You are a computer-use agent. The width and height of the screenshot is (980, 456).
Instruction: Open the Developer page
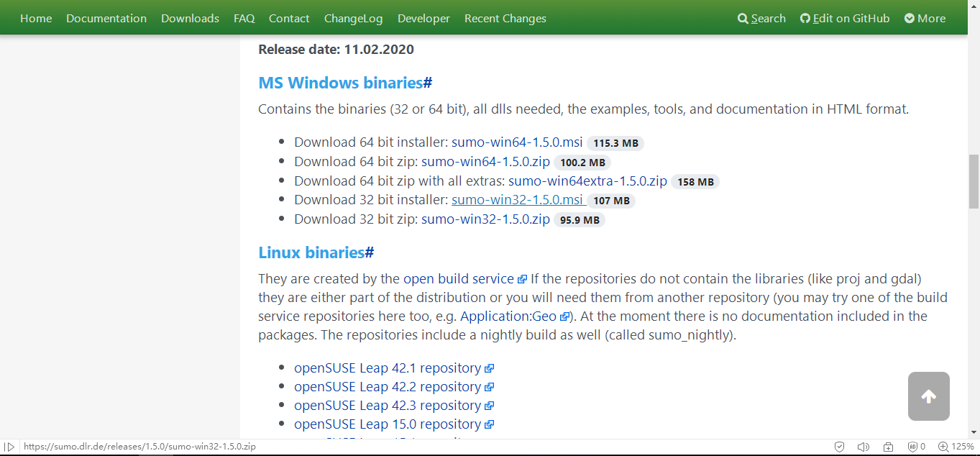pos(423,18)
